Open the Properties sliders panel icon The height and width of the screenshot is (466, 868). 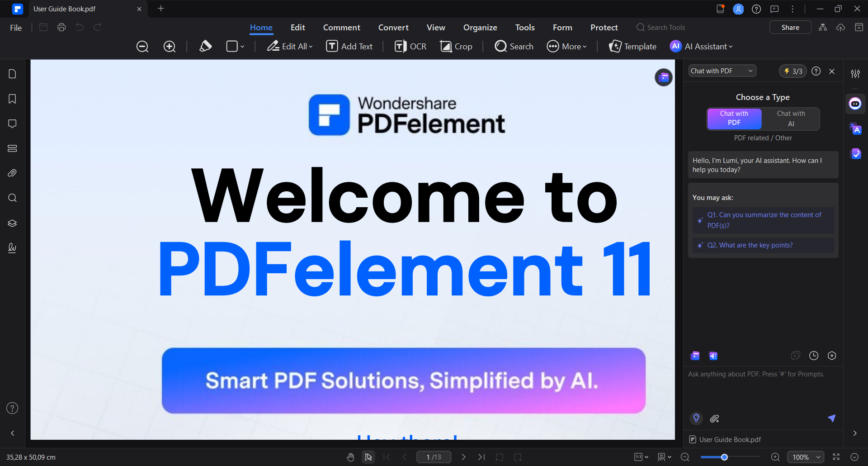click(855, 74)
